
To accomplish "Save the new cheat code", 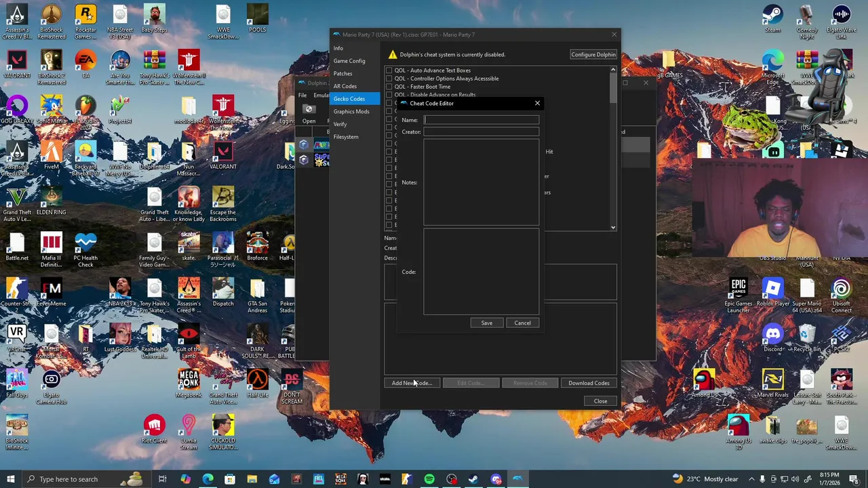I will (487, 323).
